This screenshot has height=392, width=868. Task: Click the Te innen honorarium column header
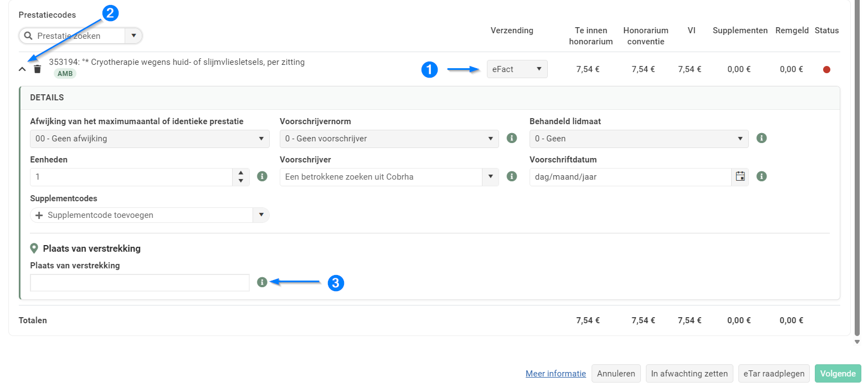pos(590,35)
